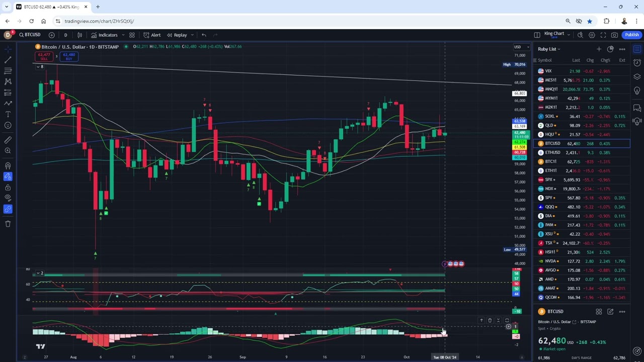Open the candlestick chart style selector
Screen dimensions: 644x362
[x=79, y=35]
